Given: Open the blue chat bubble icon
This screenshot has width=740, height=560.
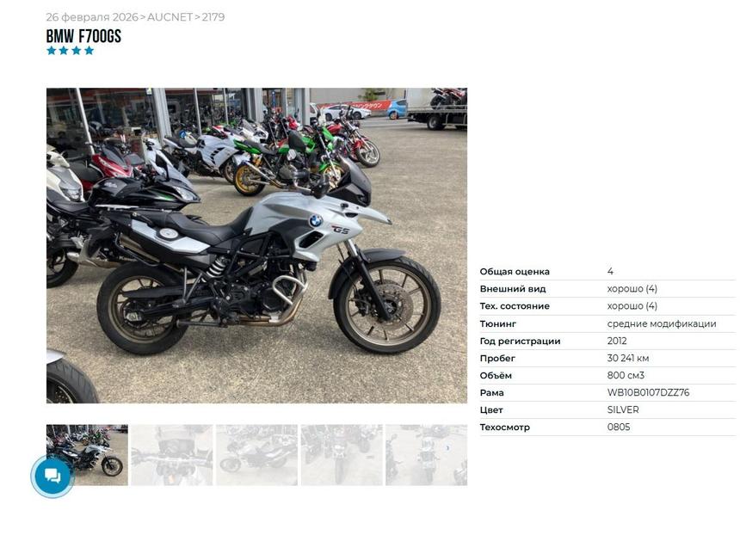Looking at the screenshot, I should pos(52,476).
